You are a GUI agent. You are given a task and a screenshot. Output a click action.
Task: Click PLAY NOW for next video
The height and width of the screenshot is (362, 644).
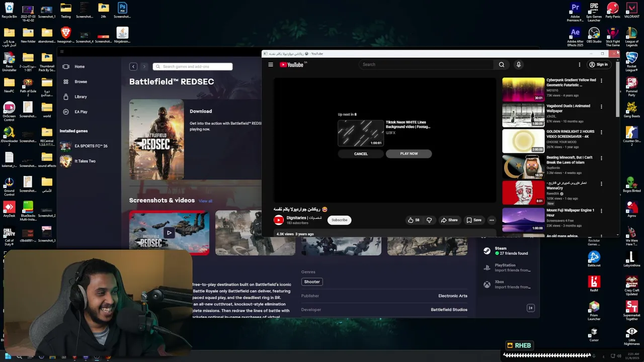click(409, 154)
